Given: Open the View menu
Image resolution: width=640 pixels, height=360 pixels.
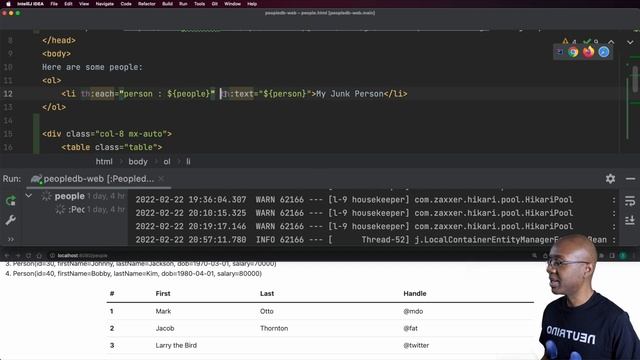Looking at the screenshot, I should click(84, 4).
